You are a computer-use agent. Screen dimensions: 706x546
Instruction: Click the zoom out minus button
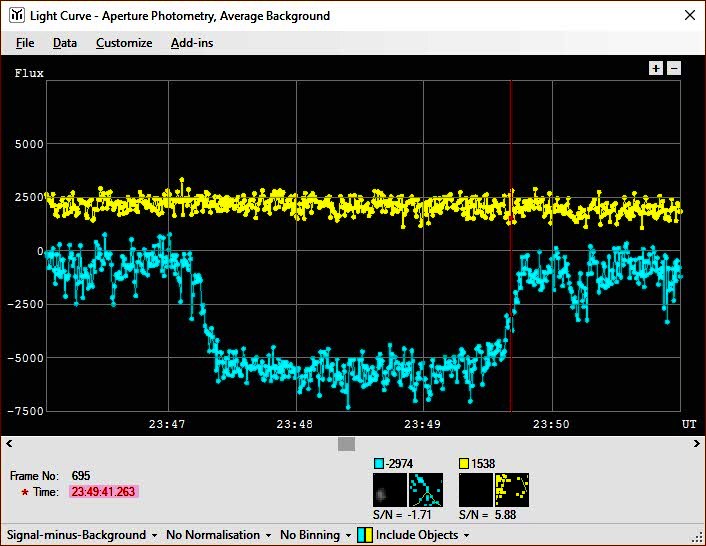click(674, 68)
